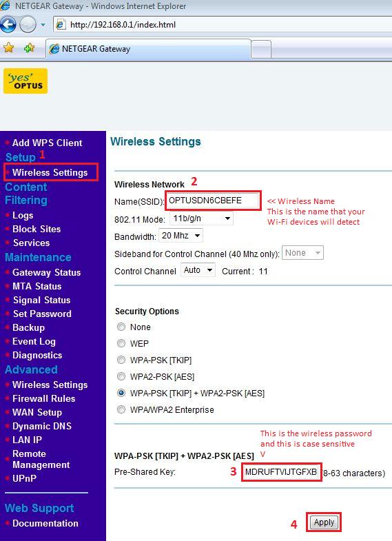This screenshot has height=541, width=392.
Task: Click the 'Security Options' heading
Action: click(147, 312)
